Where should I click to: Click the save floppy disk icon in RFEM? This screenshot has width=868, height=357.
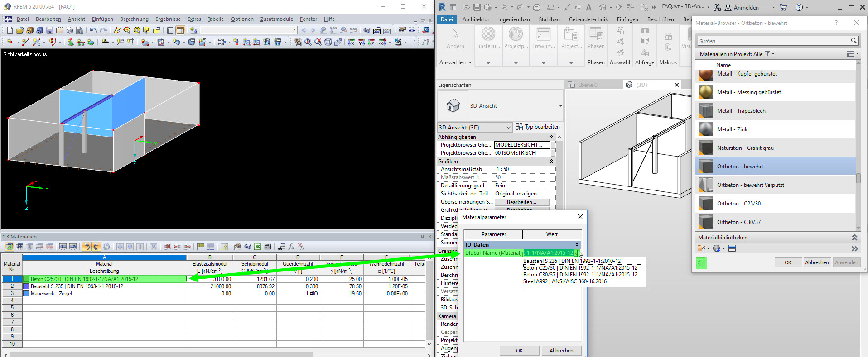pyautogui.click(x=50, y=30)
